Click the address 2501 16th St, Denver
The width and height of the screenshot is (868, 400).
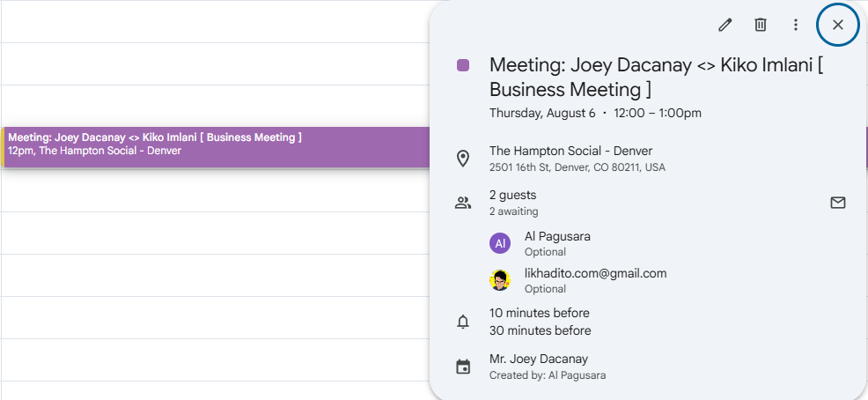577,167
